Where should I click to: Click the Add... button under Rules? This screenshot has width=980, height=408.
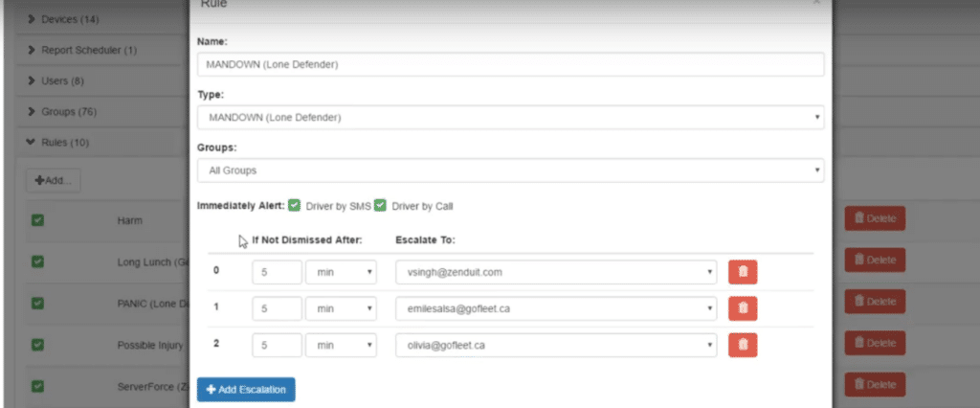click(x=54, y=180)
